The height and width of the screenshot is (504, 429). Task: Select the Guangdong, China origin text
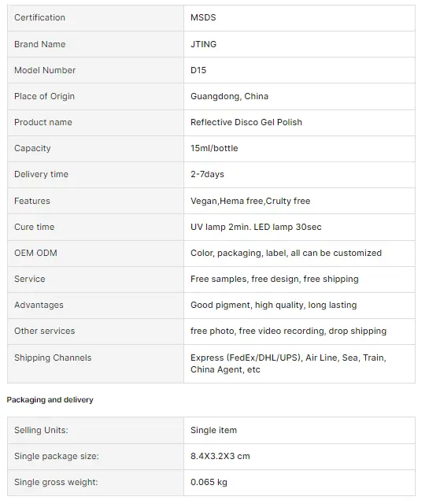[229, 96]
